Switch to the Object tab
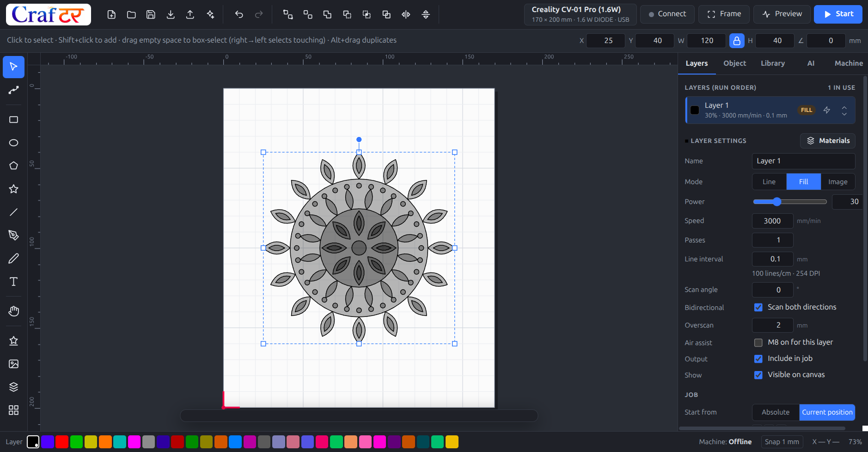 point(734,63)
